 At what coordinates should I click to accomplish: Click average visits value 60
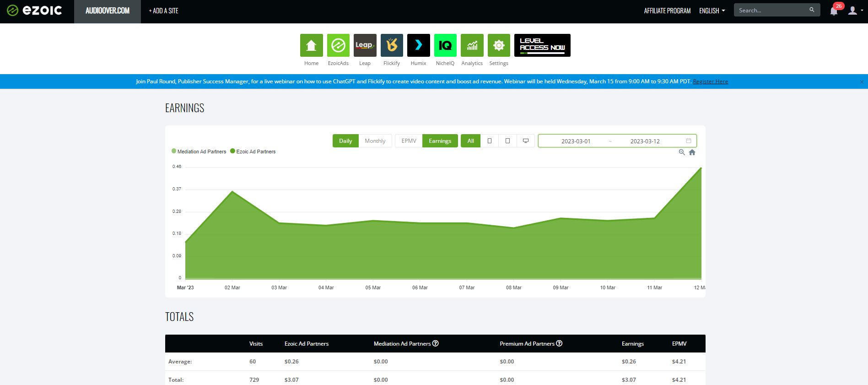coord(253,362)
